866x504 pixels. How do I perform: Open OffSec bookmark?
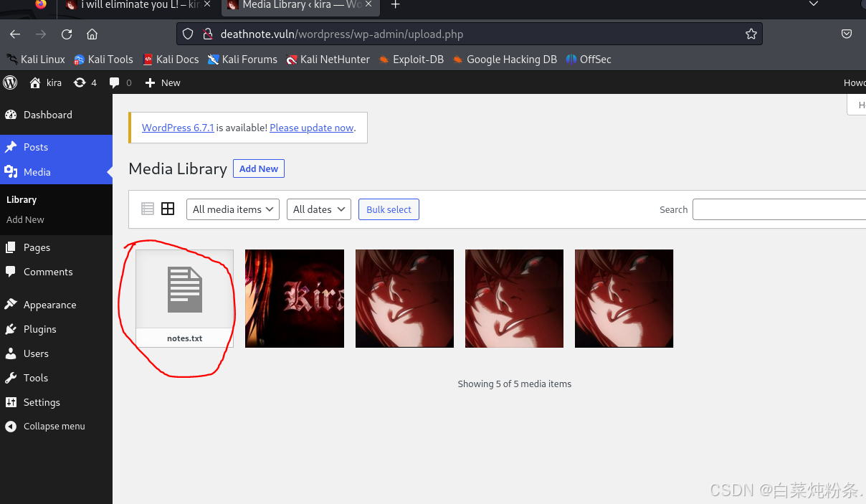tap(589, 60)
